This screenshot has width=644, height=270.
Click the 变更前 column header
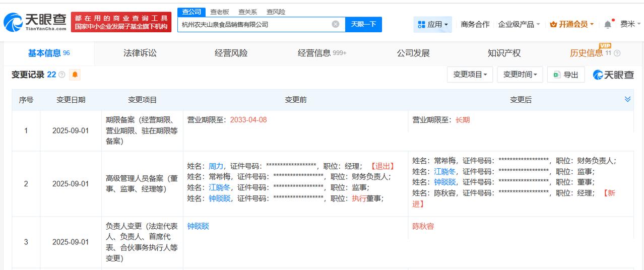(296, 100)
